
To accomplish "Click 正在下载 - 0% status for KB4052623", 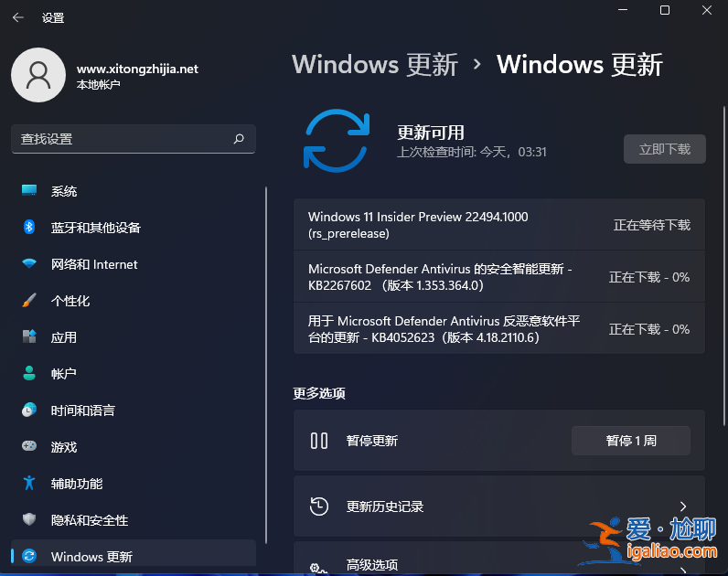I will click(x=649, y=329).
